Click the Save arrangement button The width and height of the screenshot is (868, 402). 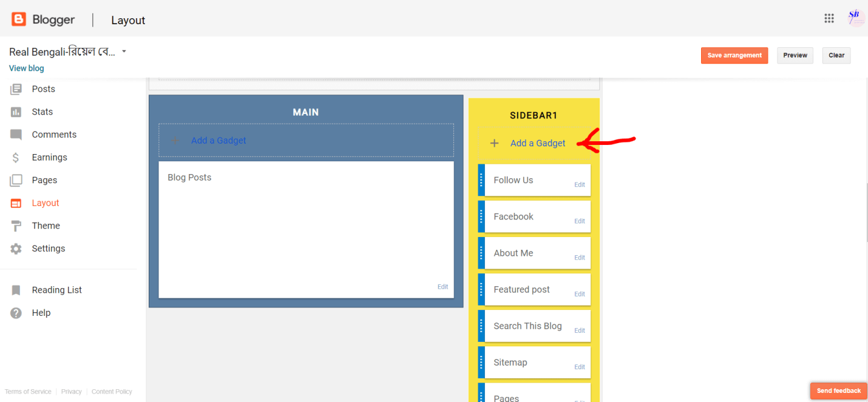click(x=734, y=55)
